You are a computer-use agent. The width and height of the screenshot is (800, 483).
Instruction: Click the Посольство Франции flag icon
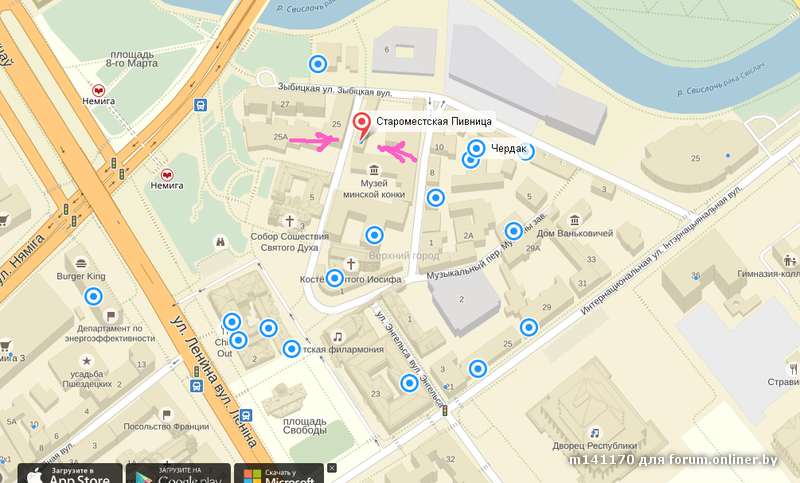166,414
